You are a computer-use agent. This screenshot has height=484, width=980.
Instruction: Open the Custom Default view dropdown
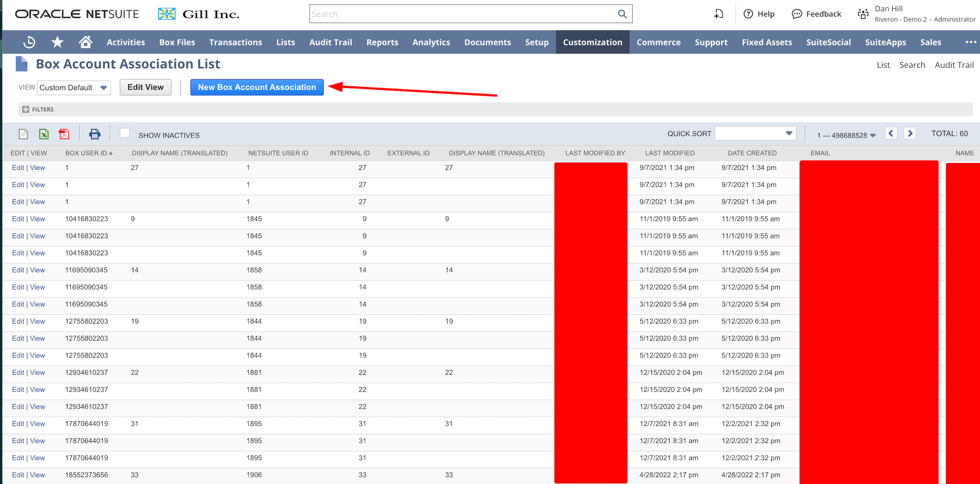tap(74, 88)
